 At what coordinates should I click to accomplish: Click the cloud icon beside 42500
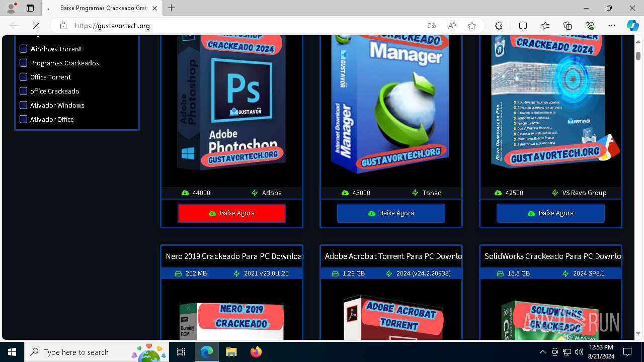click(498, 193)
